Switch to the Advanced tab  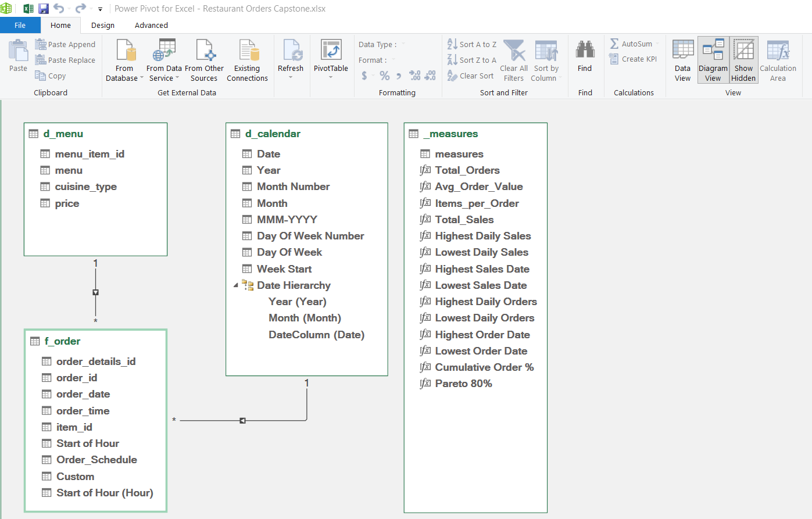tap(151, 25)
